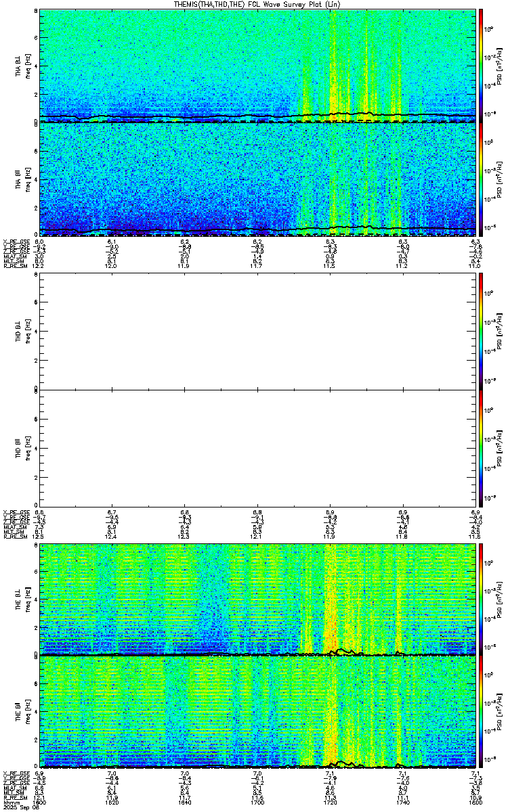This screenshot has height=812, width=508.
Task: Click the THE BII spectrogram panel
Action: (257, 713)
